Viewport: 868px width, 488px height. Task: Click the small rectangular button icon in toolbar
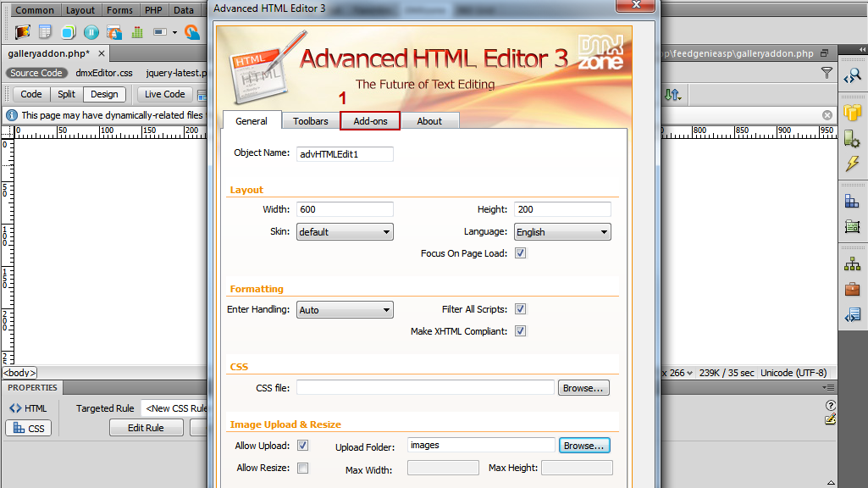[x=160, y=32]
